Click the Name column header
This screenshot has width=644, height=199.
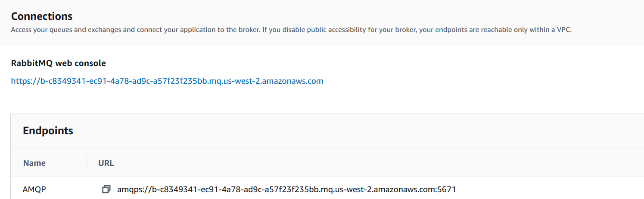click(34, 163)
